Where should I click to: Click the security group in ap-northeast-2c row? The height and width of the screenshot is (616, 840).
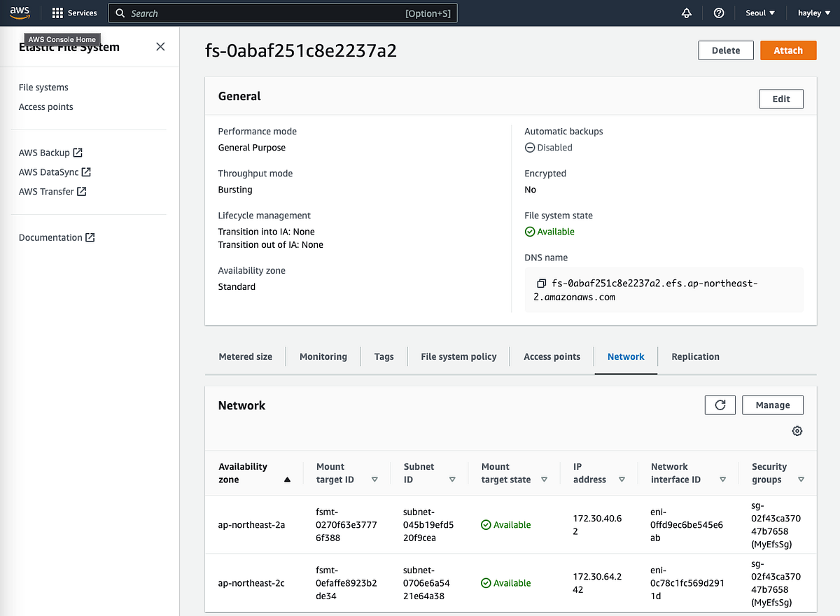[776, 582]
